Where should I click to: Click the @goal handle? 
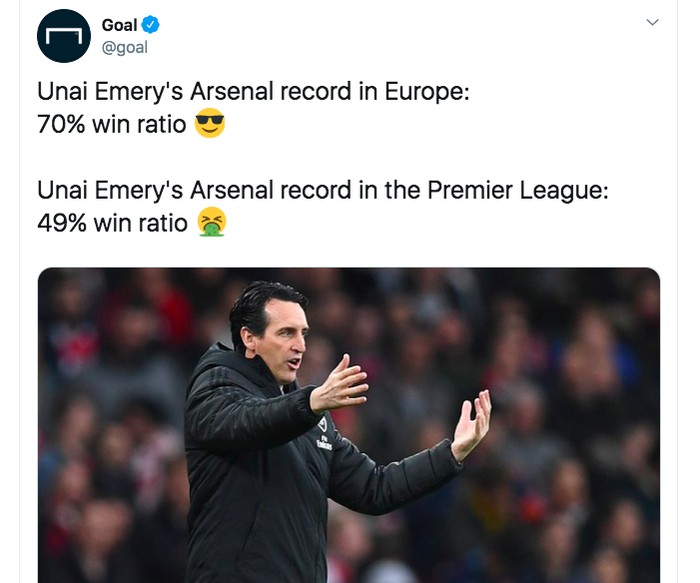point(125,47)
